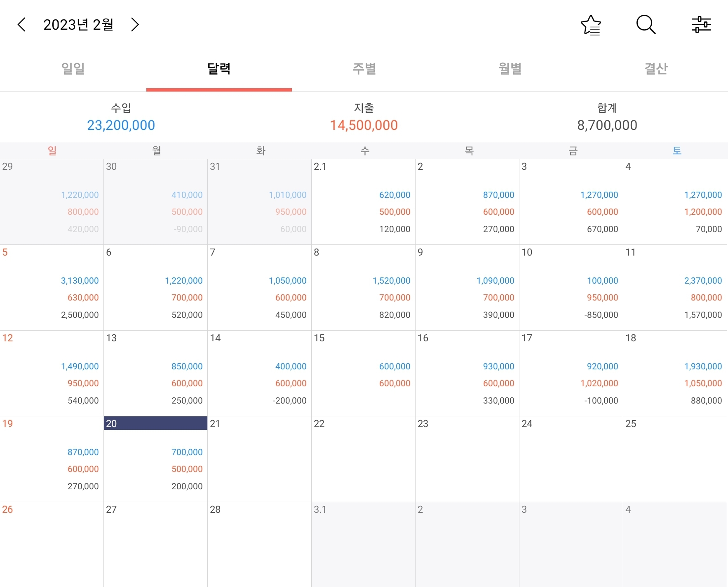
Task: Click income 850,000 on day 13
Action: pos(187,366)
